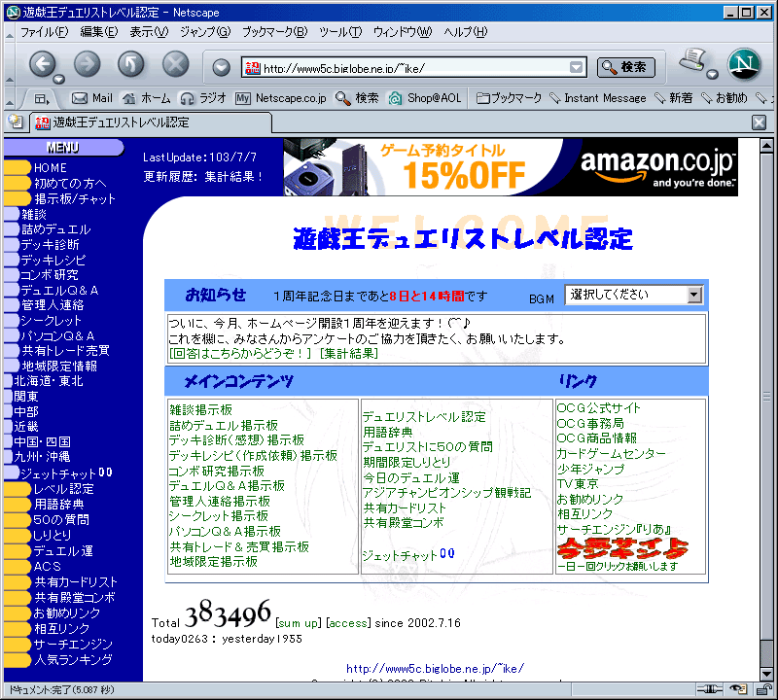The image size is (778, 700).
Task: Click the URL address input field
Action: click(414, 68)
